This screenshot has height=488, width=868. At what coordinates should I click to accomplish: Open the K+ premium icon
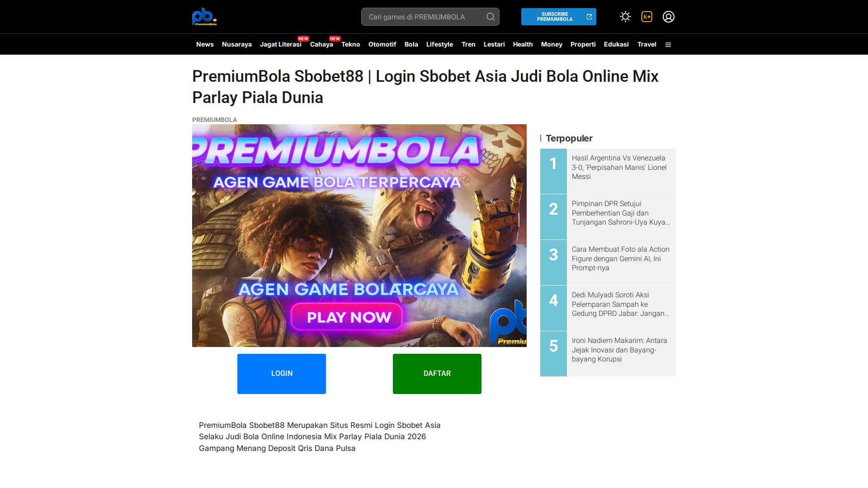(x=647, y=17)
